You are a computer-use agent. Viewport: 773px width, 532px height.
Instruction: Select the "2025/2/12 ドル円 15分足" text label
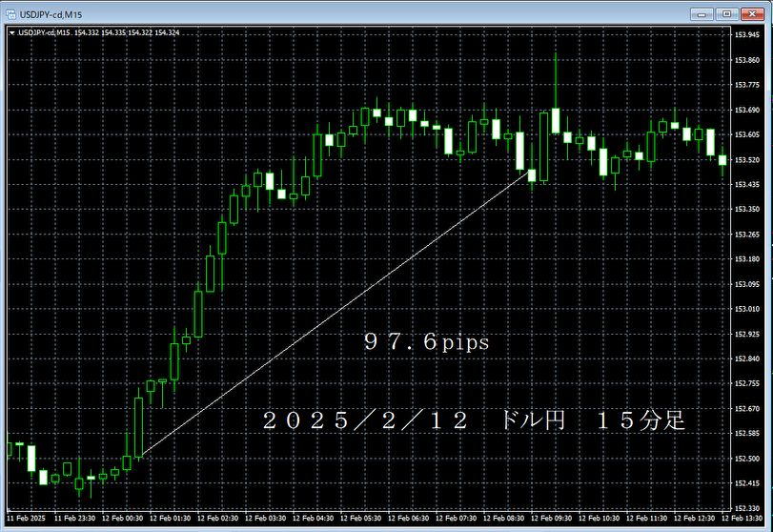pyautogui.click(x=474, y=420)
